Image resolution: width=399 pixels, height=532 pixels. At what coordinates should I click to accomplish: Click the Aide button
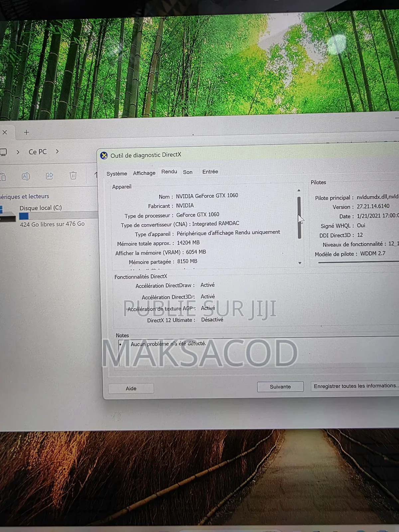(x=131, y=388)
